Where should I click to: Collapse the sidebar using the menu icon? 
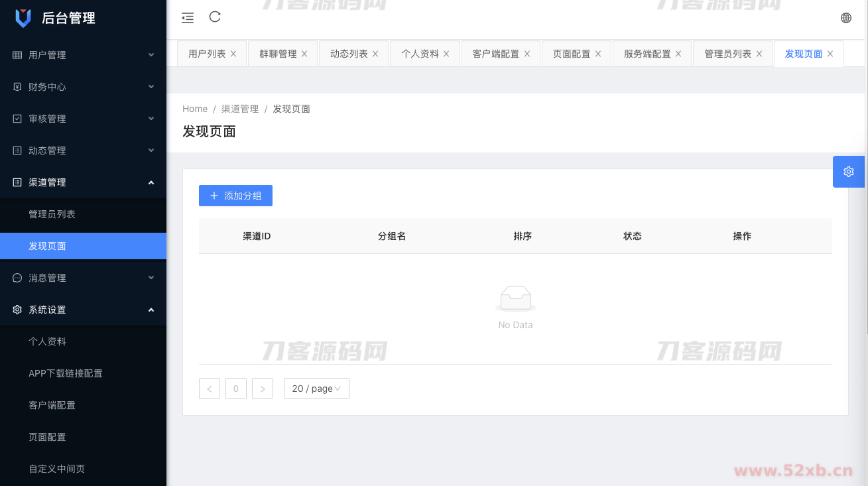pyautogui.click(x=187, y=17)
